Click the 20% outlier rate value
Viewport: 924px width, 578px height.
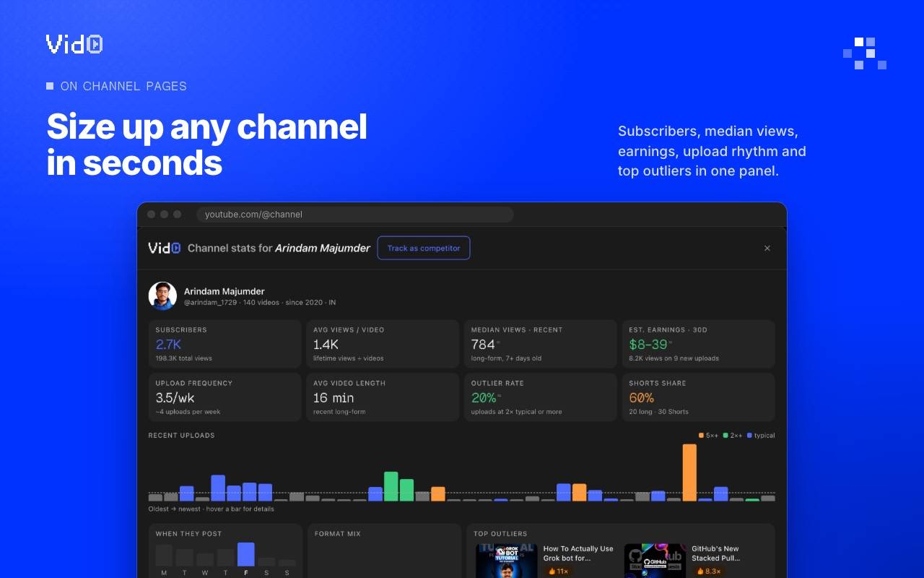[484, 397]
